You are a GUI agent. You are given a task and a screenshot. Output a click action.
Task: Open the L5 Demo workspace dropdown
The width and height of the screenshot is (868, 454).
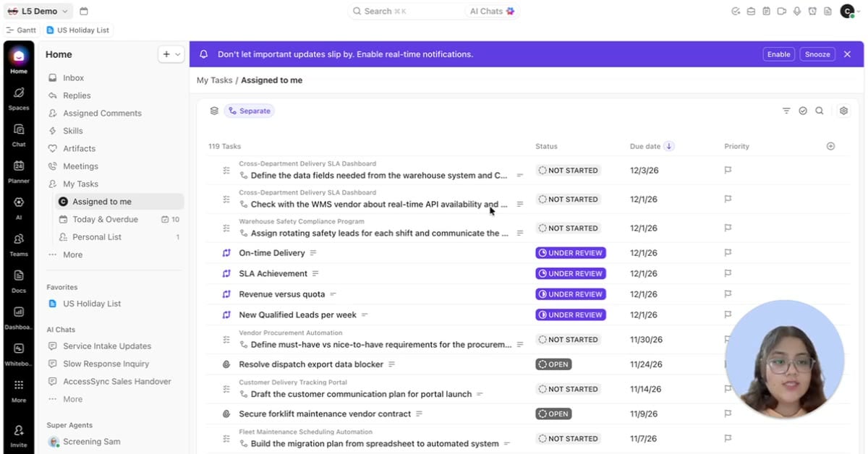click(x=38, y=12)
